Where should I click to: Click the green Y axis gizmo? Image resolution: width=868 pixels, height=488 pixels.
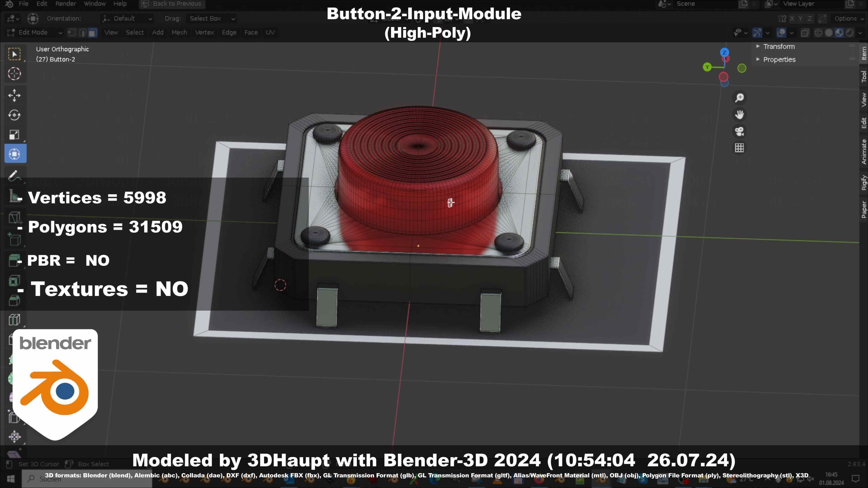707,67
